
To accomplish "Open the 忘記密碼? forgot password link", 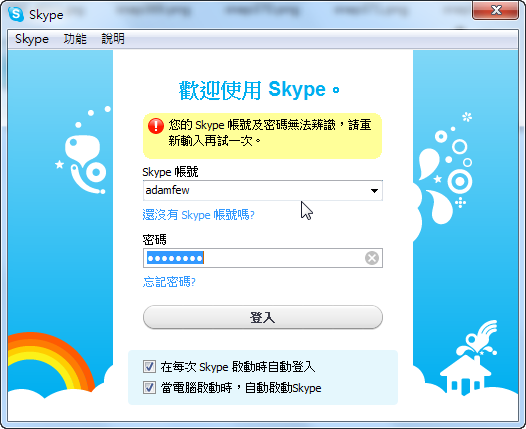I will pos(169,282).
